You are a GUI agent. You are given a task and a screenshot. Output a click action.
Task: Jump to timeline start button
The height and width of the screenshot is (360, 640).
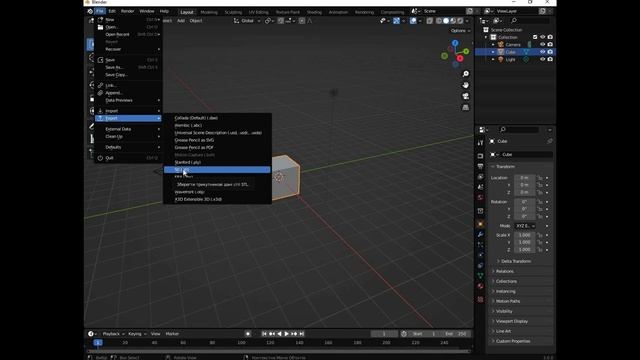click(x=264, y=334)
